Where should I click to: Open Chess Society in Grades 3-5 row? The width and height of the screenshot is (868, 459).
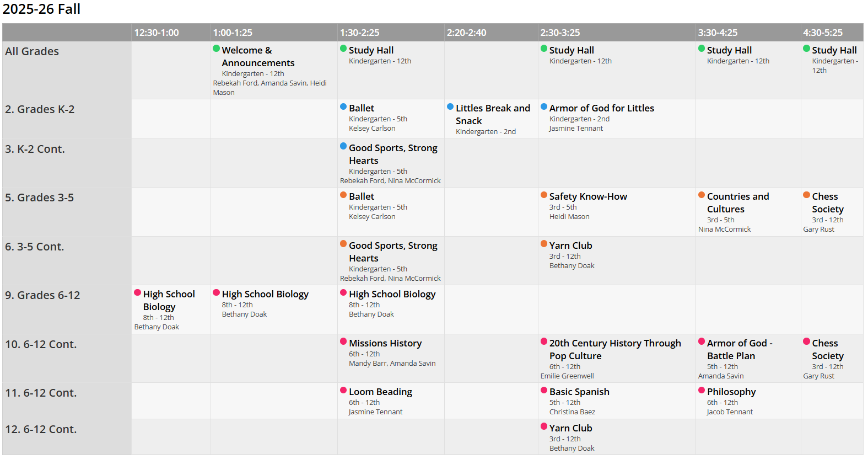827,202
